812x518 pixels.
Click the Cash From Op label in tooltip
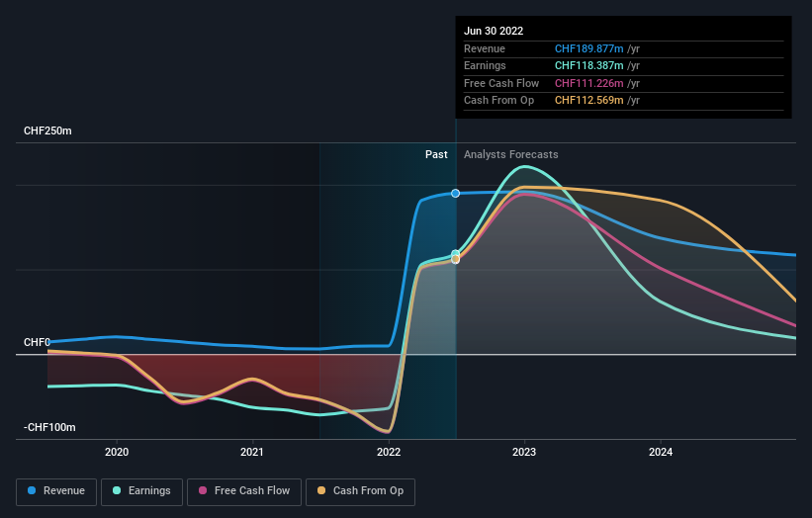[x=498, y=101]
